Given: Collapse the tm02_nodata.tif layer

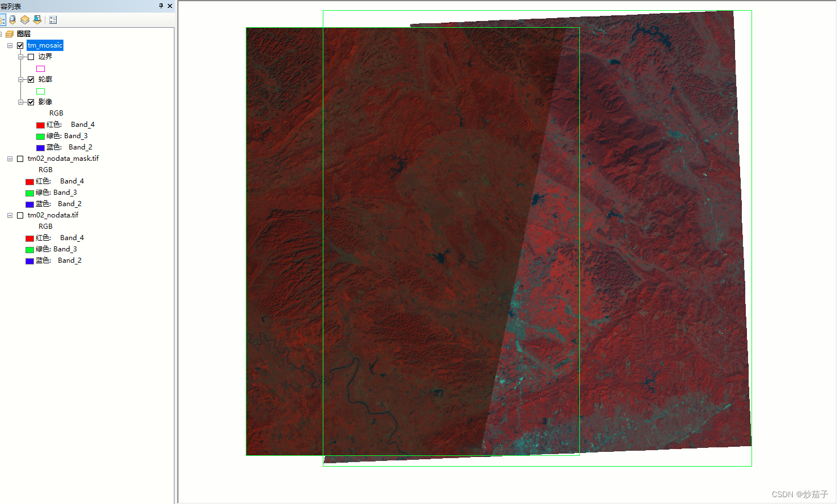Looking at the screenshot, I should pos(10,215).
